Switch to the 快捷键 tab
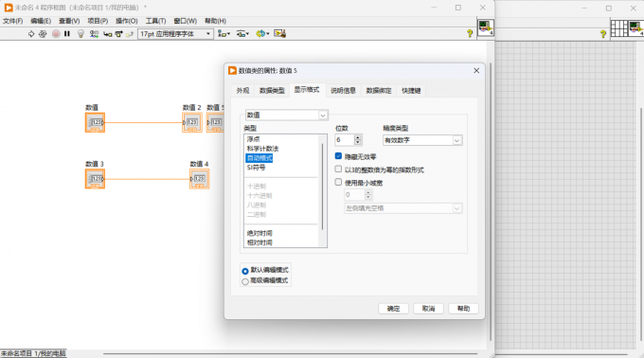Image resolution: width=644 pixels, height=358 pixels. point(411,91)
